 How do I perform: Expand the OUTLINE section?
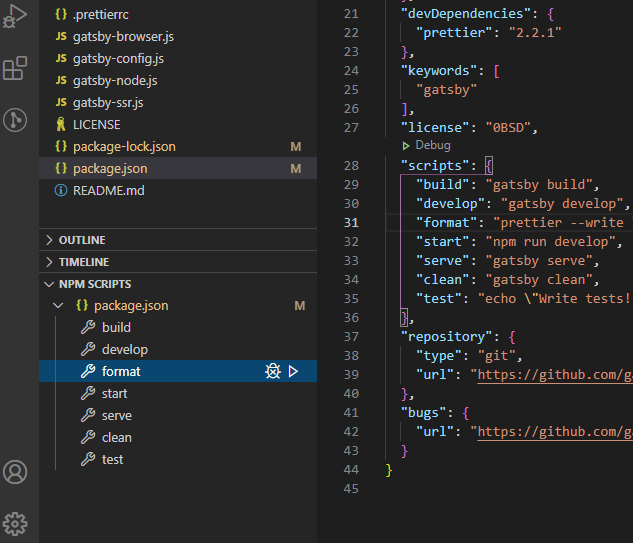pos(178,240)
